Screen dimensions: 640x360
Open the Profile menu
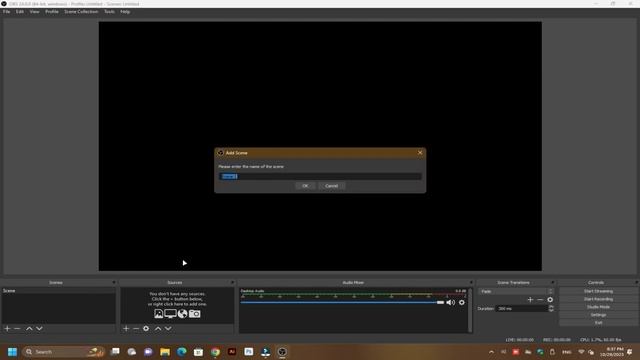[x=52, y=12]
